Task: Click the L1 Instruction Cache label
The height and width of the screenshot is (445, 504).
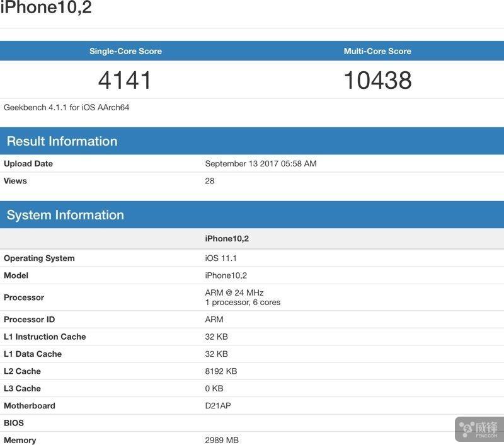Action: (45, 337)
